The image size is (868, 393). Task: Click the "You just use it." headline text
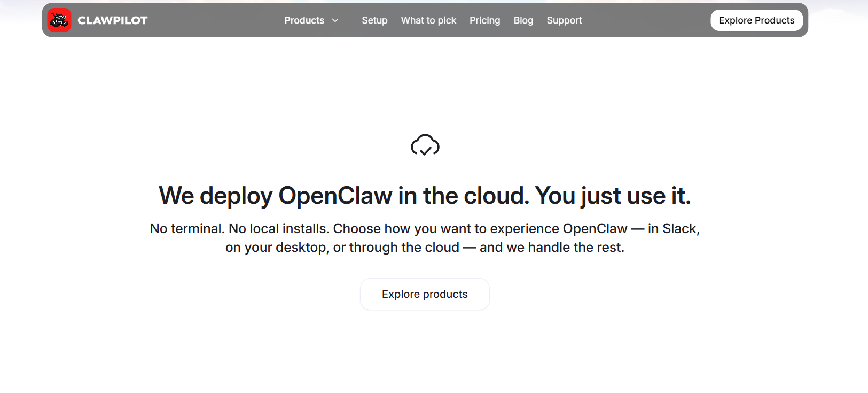coord(613,196)
